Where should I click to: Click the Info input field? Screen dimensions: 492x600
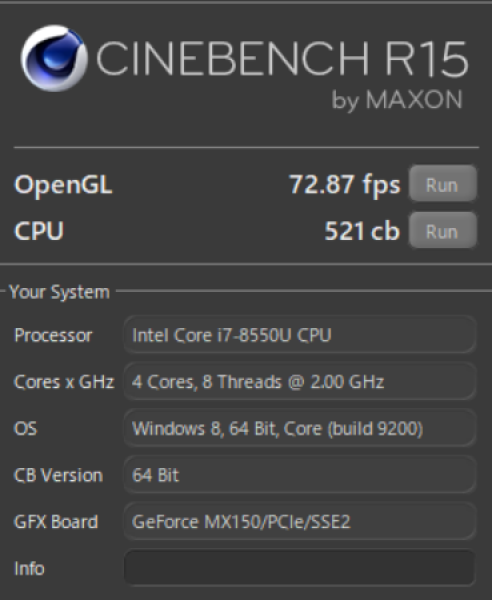[300, 567]
